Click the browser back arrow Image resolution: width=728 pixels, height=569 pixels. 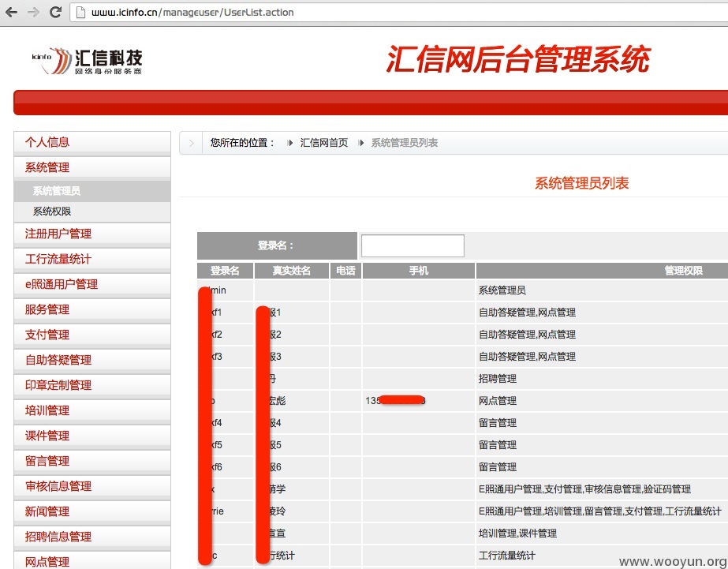pos(12,12)
